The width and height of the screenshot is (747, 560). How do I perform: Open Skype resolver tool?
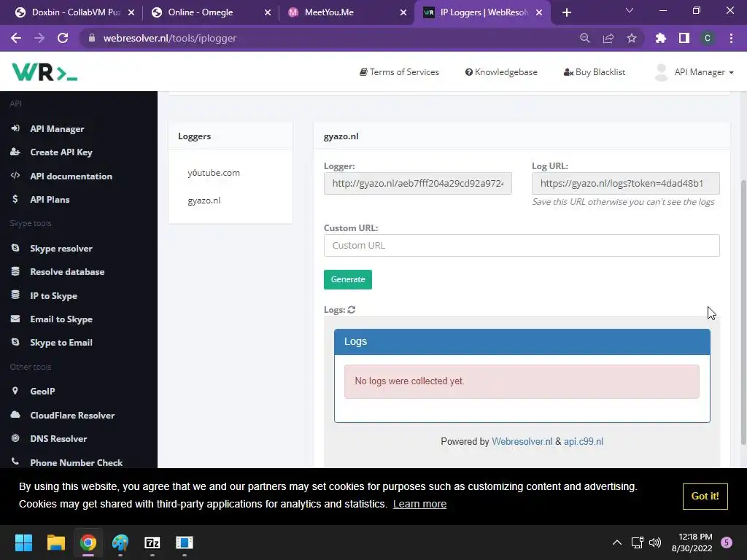pos(61,249)
